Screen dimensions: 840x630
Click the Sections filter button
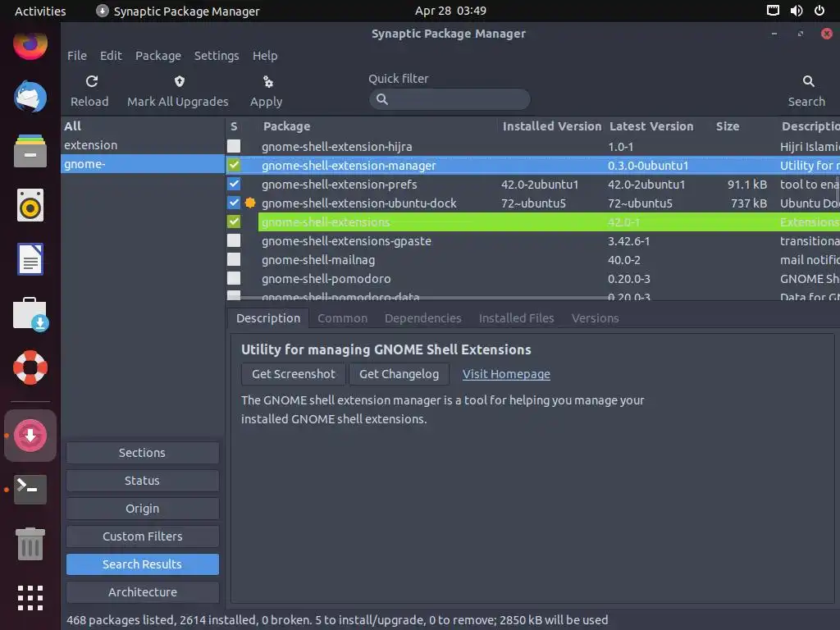(x=143, y=453)
